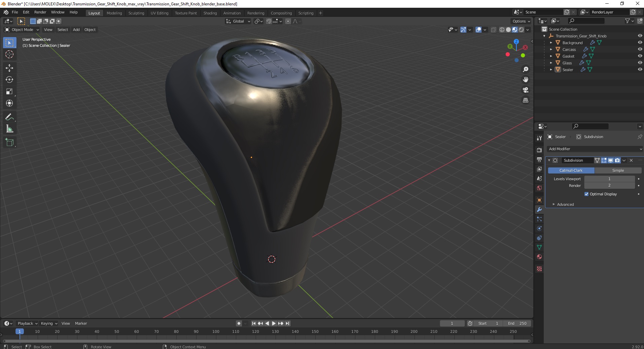Select the Scale tool
The image size is (644, 349).
9,91
